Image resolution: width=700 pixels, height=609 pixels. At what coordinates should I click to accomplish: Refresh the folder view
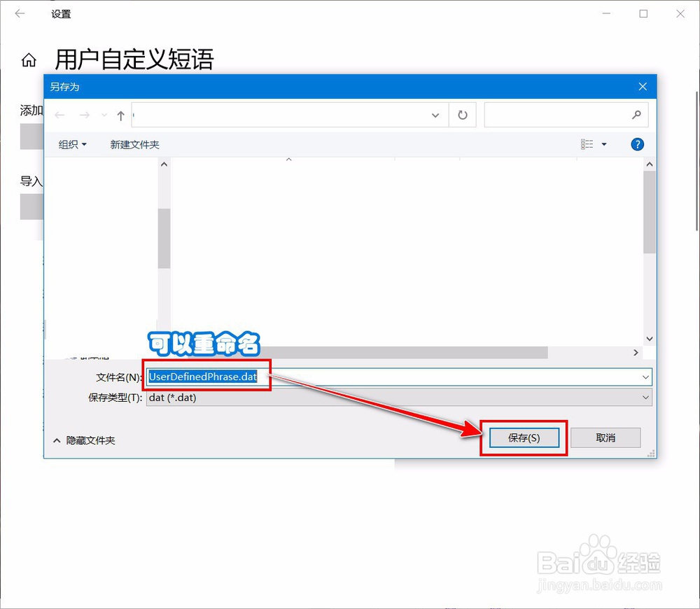[x=463, y=115]
